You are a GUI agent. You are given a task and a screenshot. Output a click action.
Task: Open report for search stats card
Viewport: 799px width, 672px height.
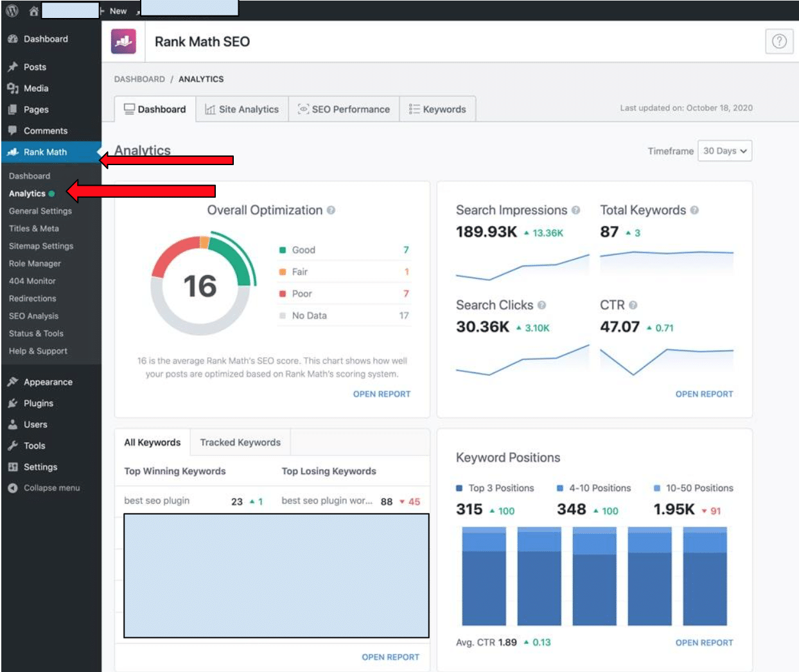point(704,394)
